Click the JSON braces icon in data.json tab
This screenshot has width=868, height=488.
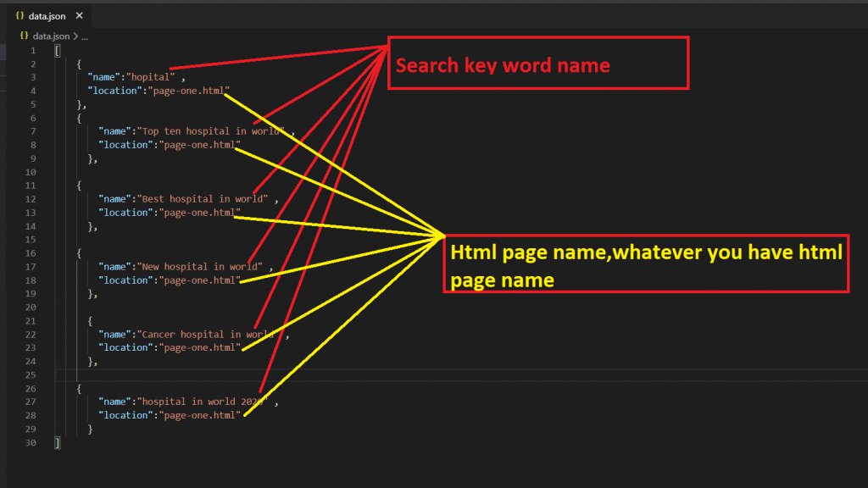click(x=19, y=15)
